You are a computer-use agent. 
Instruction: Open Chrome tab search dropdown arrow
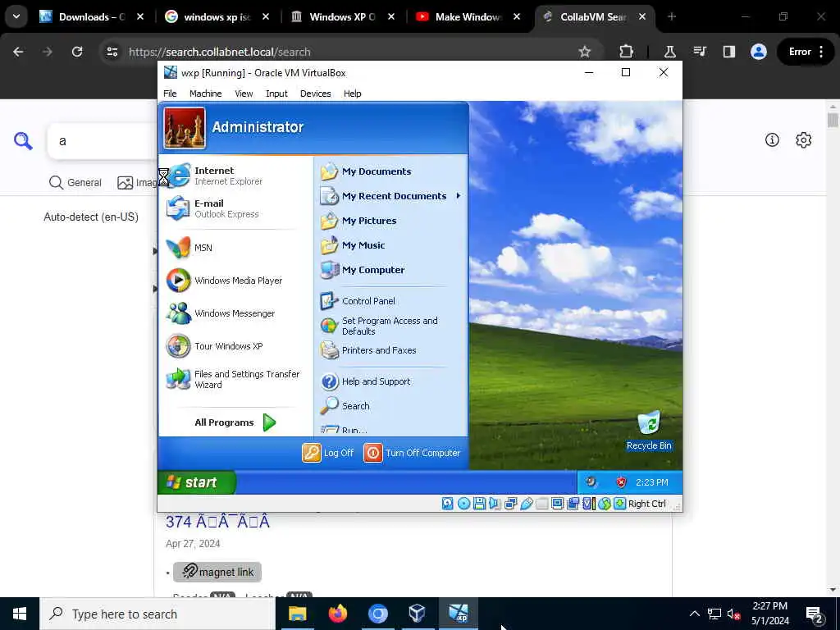(16, 16)
